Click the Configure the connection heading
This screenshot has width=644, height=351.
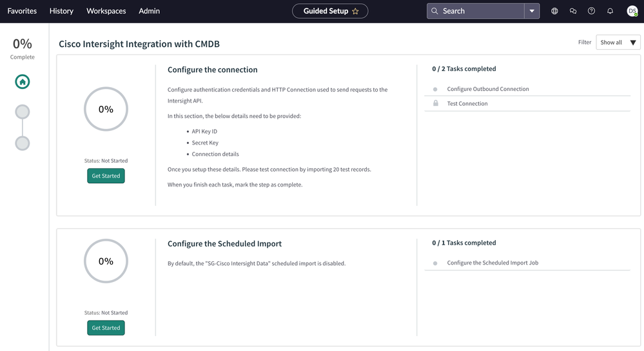pos(212,70)
